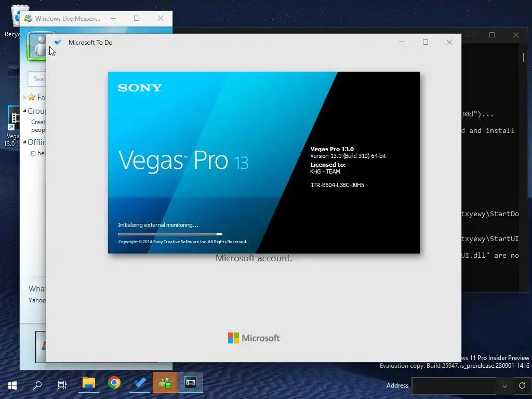Click the Favorites star in Messenger
This screenshot has width=532, height=399.
[32, 97]
